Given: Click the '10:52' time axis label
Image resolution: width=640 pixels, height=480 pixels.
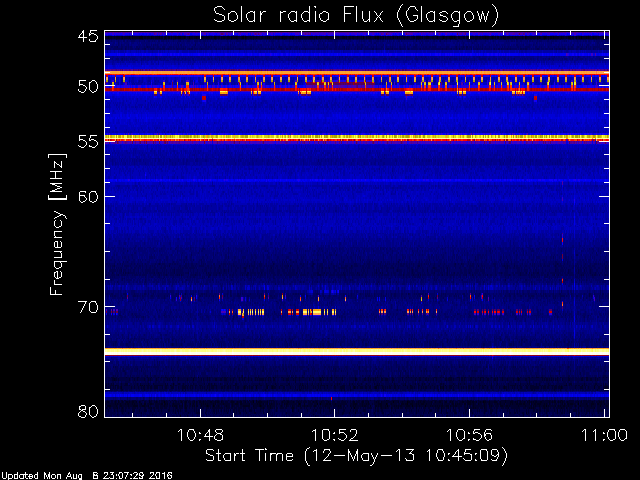Looking at the screenshot, I should pos(335,435).
